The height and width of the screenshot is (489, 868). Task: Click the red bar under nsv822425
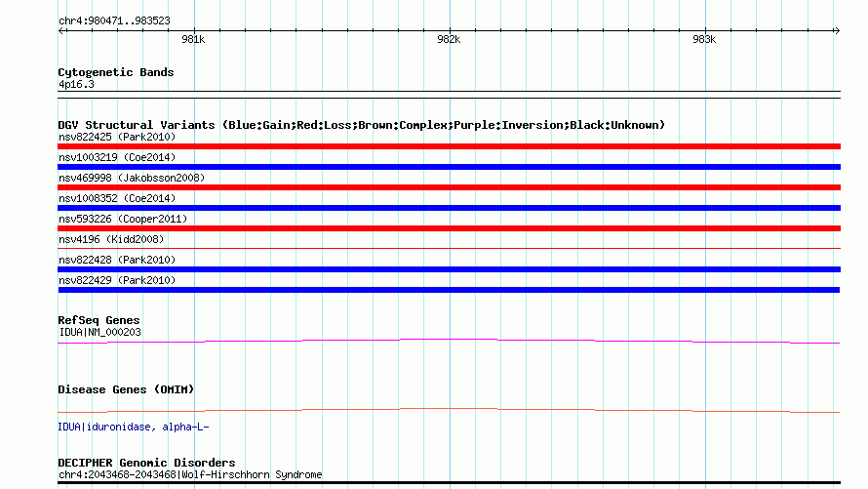[x=449, y=146]
